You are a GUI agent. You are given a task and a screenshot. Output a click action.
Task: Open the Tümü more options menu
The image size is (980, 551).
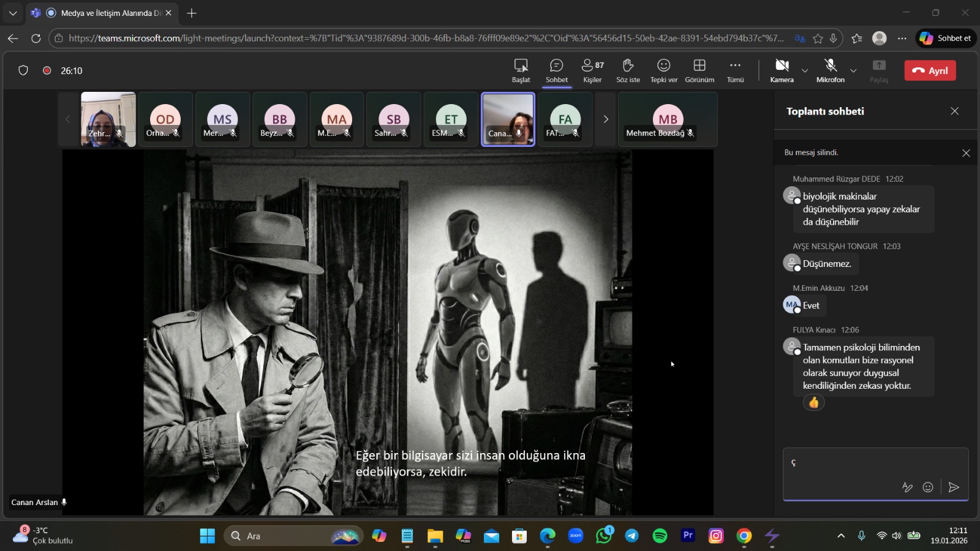tap(735, 70)
